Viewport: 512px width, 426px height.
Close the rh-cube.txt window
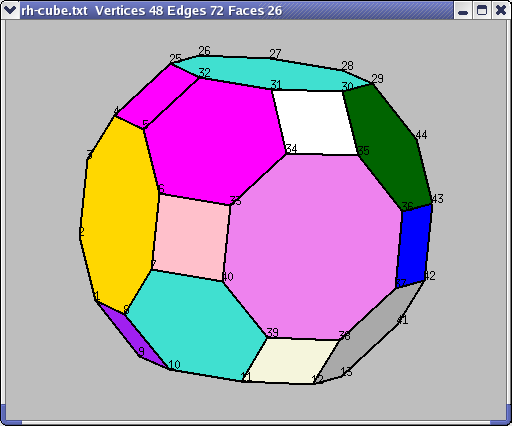[501, 10]
